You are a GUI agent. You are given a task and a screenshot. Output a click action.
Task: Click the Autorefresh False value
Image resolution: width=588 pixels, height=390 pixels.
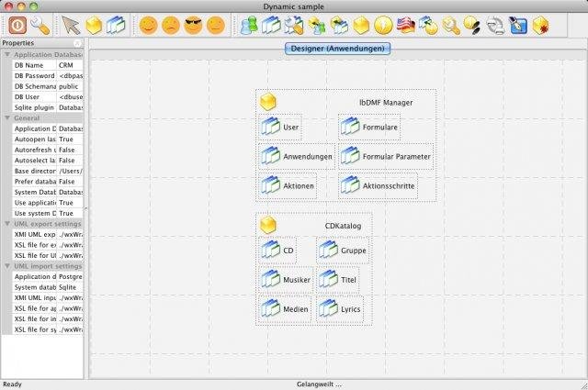click(70, 150)
